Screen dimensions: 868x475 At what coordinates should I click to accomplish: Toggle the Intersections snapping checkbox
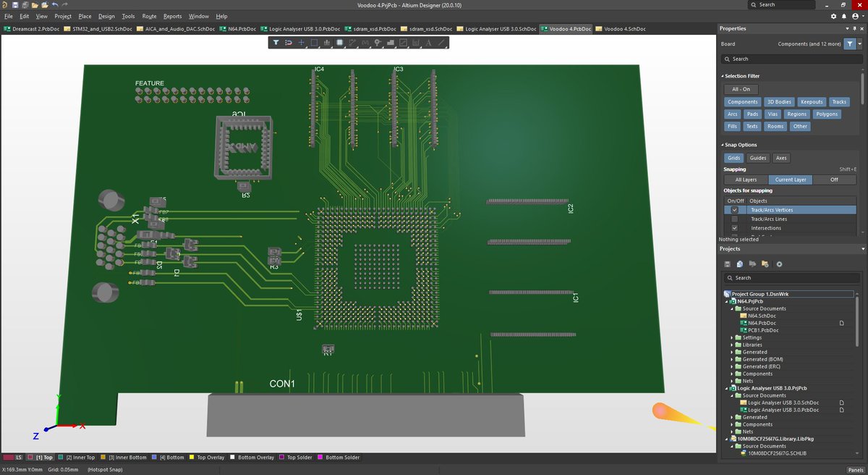pos(734,228)
